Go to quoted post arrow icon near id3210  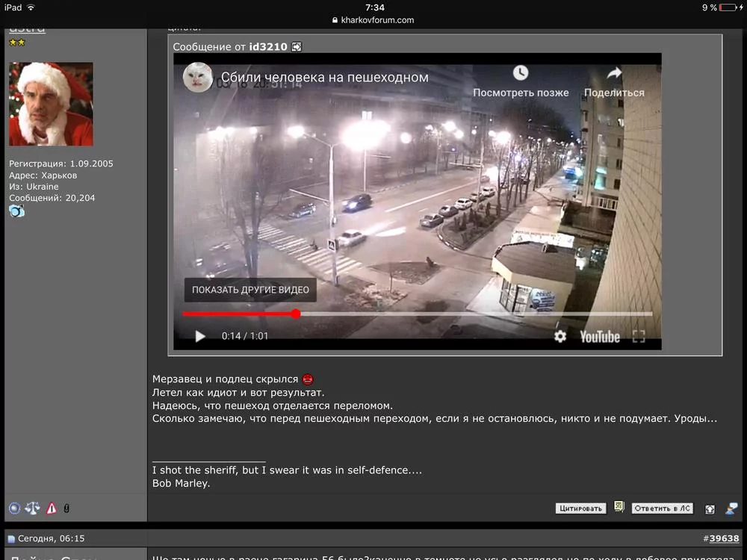tap(297, 46)
